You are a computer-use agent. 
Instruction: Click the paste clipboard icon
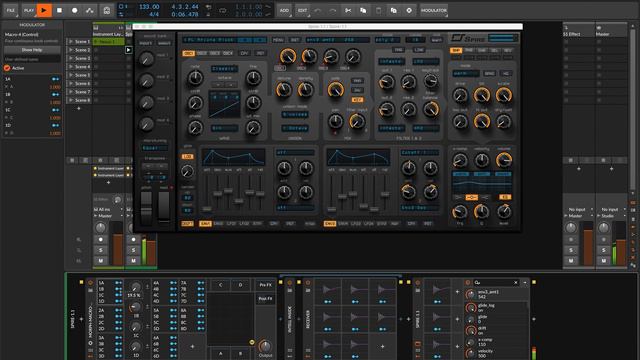click(378, 10)
